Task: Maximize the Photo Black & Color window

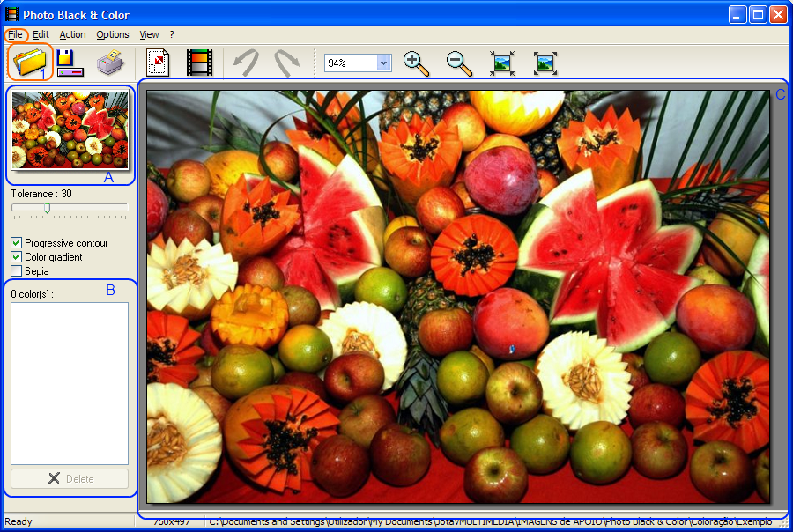Action: pos(758,15)
